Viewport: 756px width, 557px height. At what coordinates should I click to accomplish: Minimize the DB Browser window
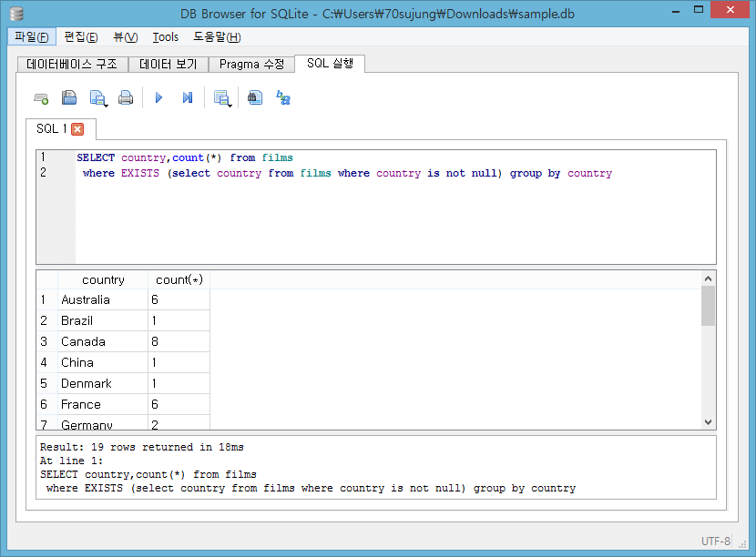[676, 10]
